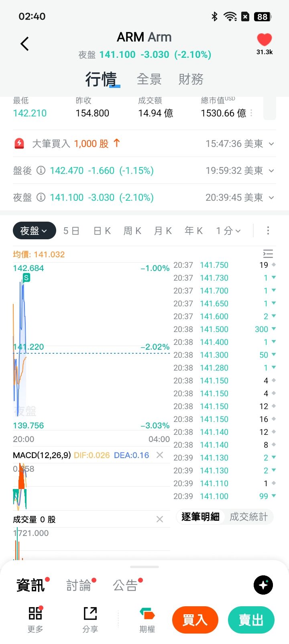Open the 夜盤 chart session dropdown

tap(34, 230)
